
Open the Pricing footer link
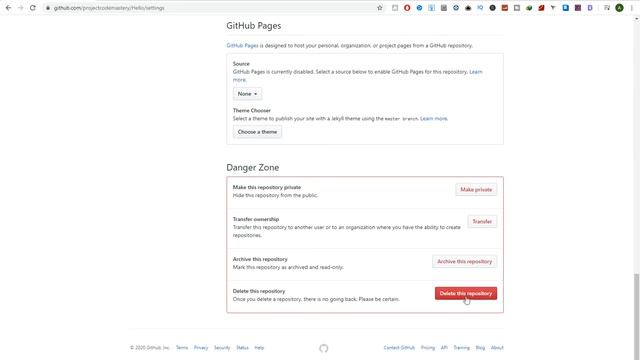pos(428,348)
